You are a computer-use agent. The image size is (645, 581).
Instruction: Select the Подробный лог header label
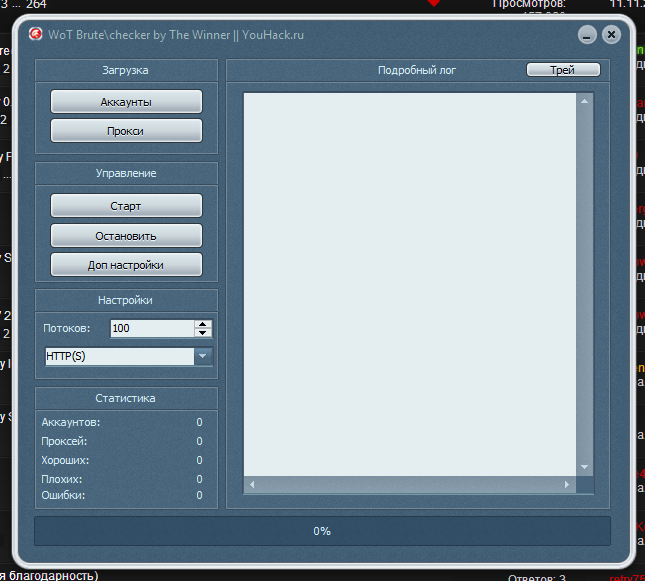tap(417, 70)
